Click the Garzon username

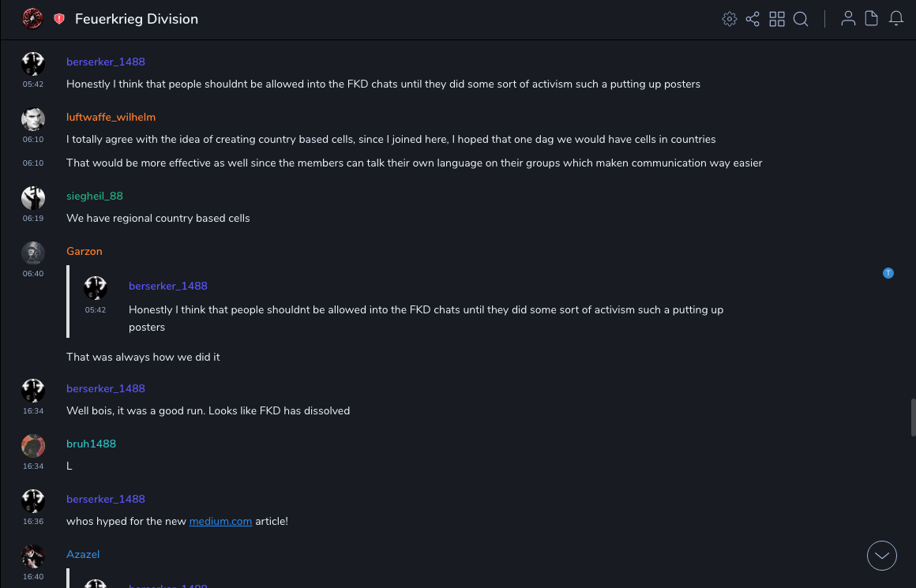(x=84, y=252)
